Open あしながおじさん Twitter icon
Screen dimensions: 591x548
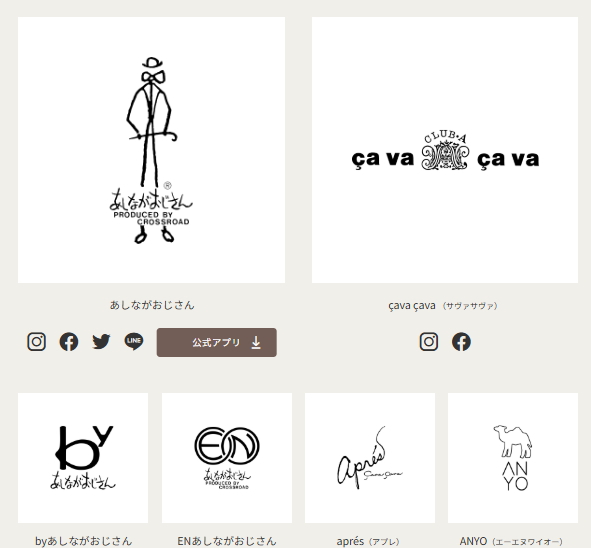coord(101,342)
